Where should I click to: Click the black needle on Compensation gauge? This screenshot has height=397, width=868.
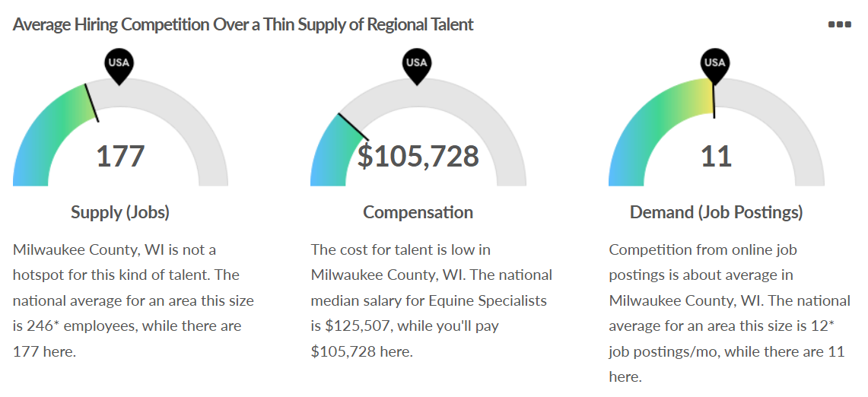(x=351, y=128)
